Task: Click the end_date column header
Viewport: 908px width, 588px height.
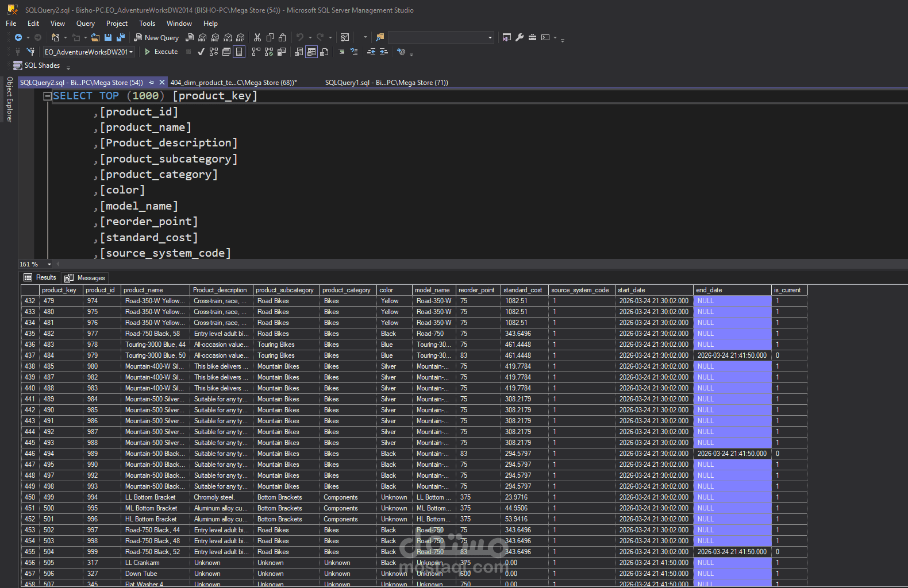Action: click(x=732, y=290)
